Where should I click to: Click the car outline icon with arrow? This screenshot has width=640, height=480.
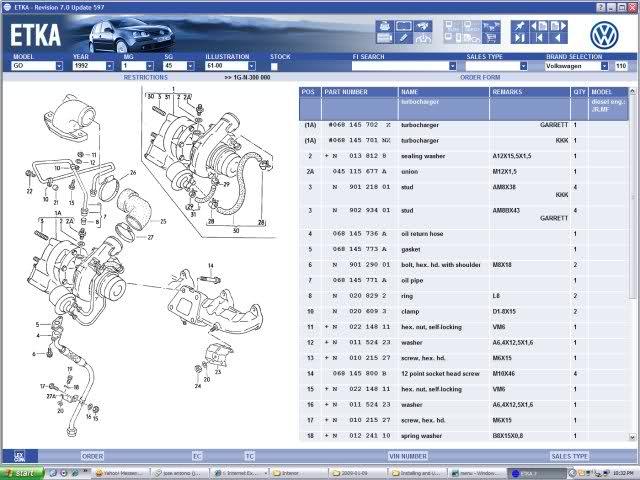pyautogui.click(x=423, y=38)
